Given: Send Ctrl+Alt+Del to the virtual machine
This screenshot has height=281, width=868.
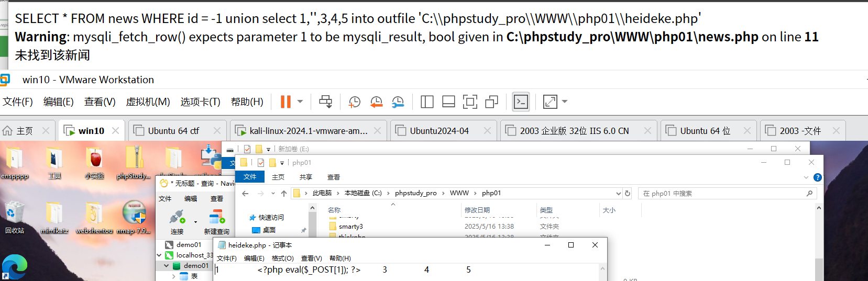Looking at the screenshot, I should [x=325, y=102].
